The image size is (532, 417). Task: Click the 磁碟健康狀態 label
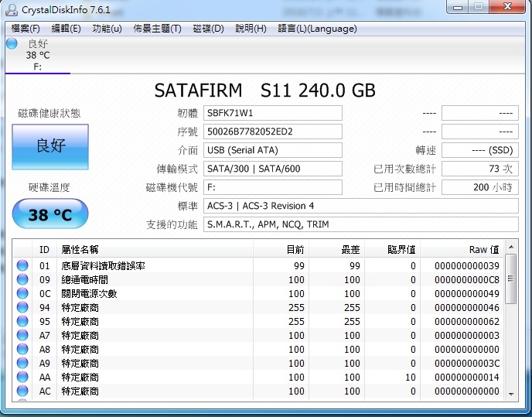click(x=49, y=114)
